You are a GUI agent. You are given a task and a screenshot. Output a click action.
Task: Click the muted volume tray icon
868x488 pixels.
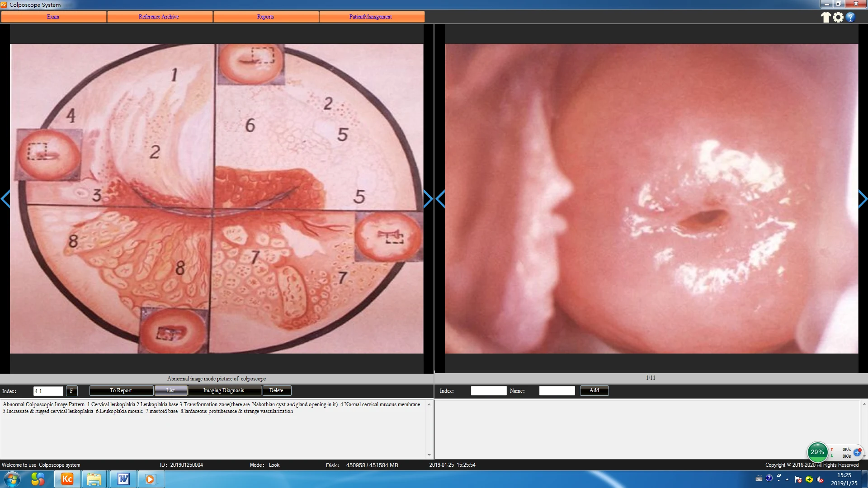click(x=820, y=479)
